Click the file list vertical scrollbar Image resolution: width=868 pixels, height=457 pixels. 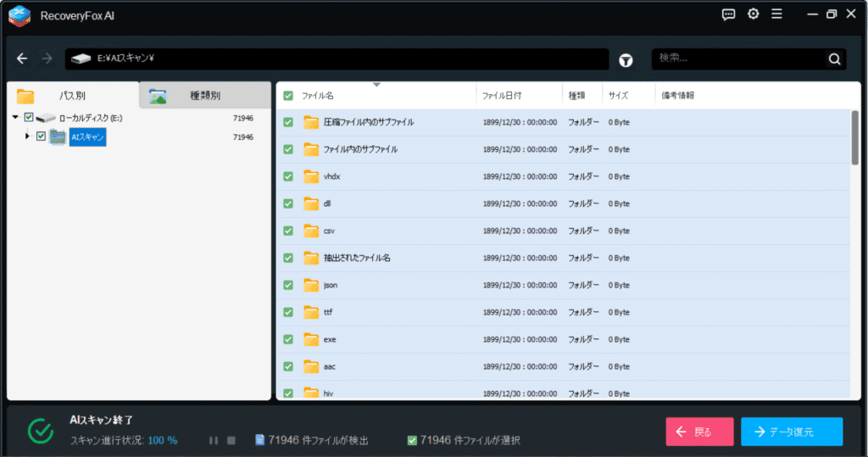[x=855, y=137]
